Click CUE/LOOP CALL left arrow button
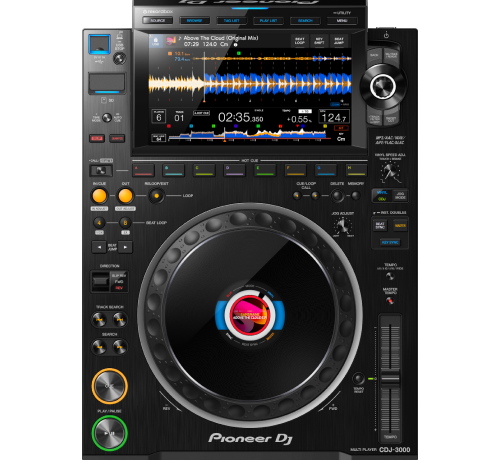500x460 pixels. 297,196
